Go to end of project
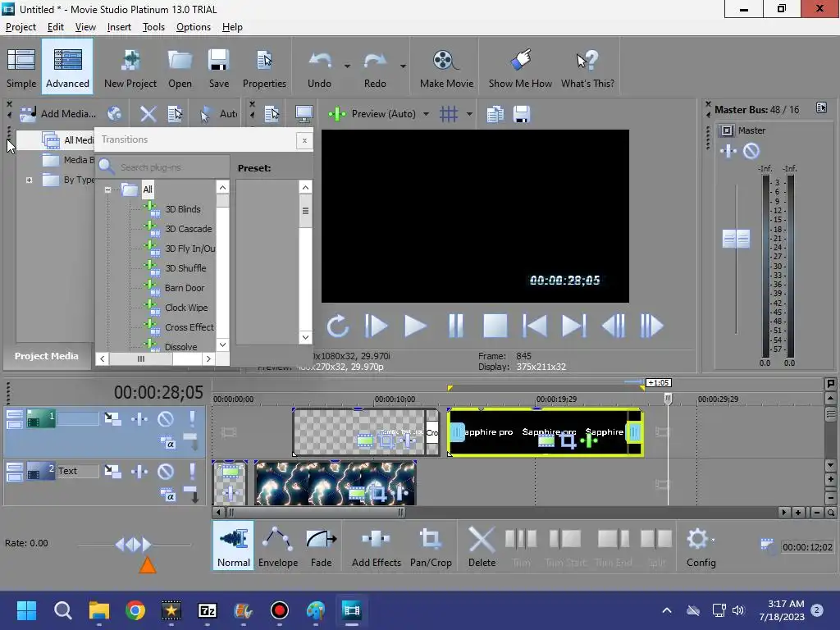Screen dimensions: 840x630 tap(573, 326)
